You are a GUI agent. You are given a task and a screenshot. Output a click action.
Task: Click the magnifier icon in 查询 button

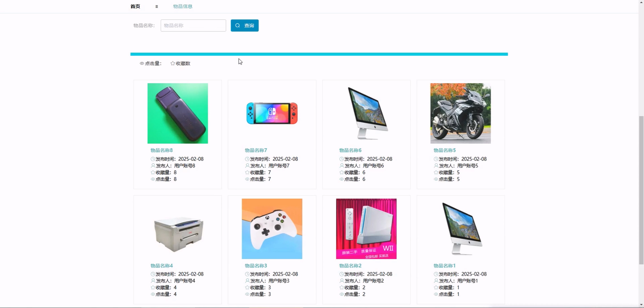point(238,26)
